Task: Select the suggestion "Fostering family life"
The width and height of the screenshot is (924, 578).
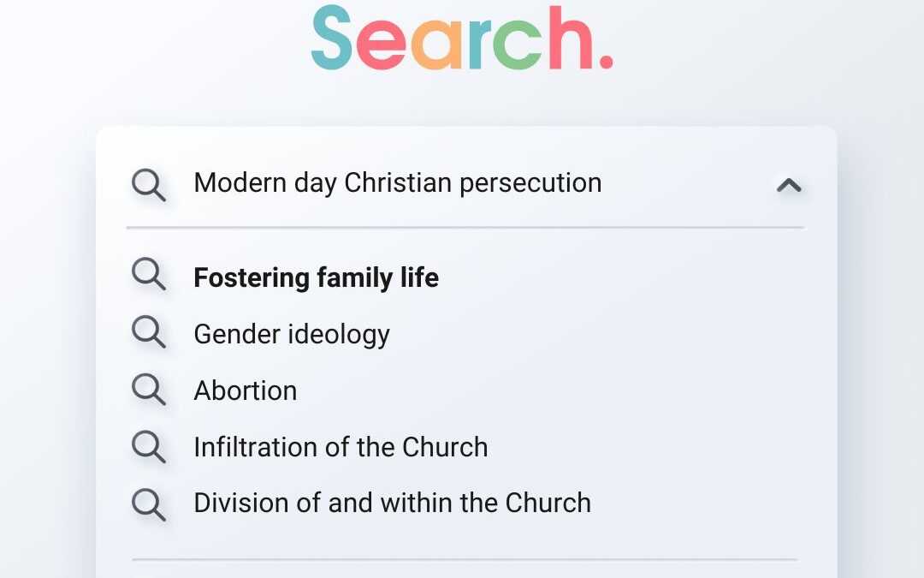Action: coord(317,277)
